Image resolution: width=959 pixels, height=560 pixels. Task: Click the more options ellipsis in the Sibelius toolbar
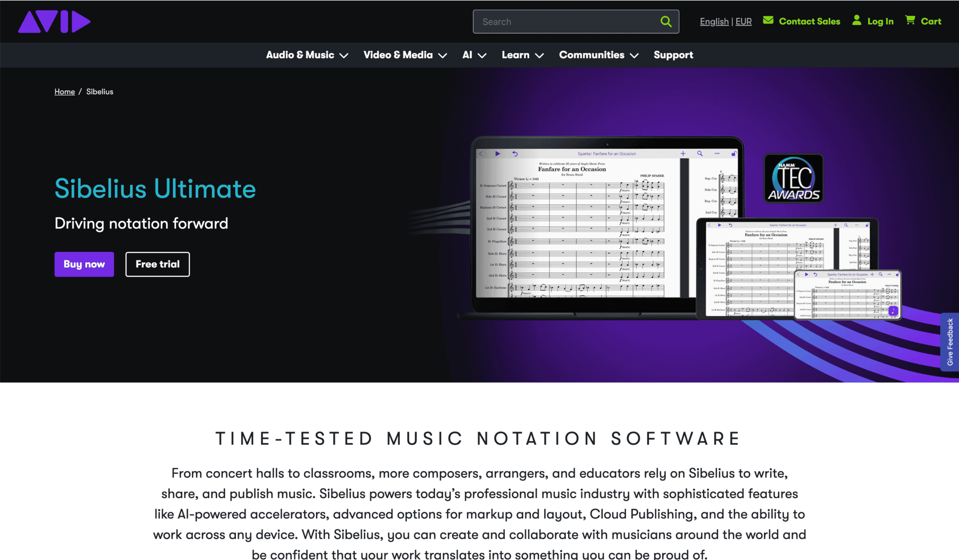click(716, 154)
